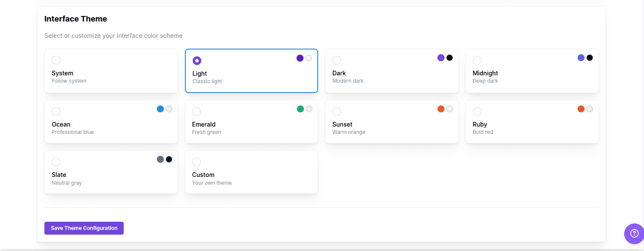
Task: Deselect the currently selected Light theme radio
Action: pos(197,60)
